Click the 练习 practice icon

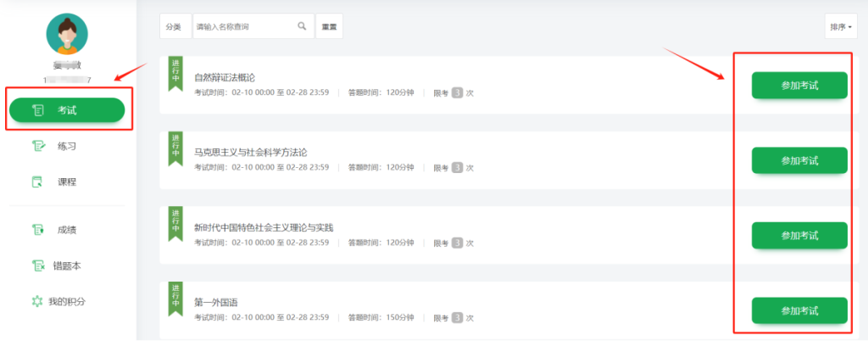tap(37, 146)
